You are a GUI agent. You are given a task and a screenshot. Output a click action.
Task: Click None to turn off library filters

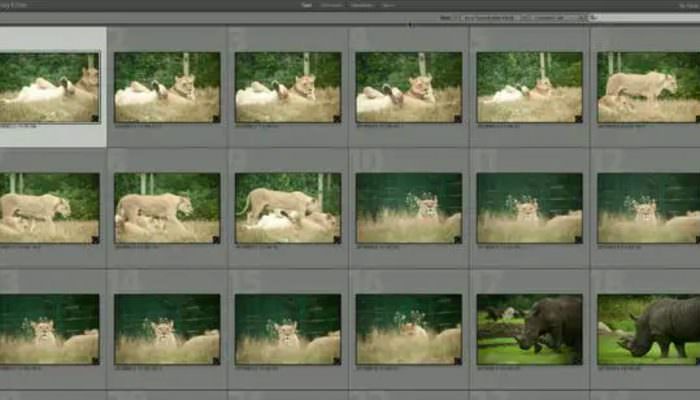pyautogui.click(x=387, y=5)
